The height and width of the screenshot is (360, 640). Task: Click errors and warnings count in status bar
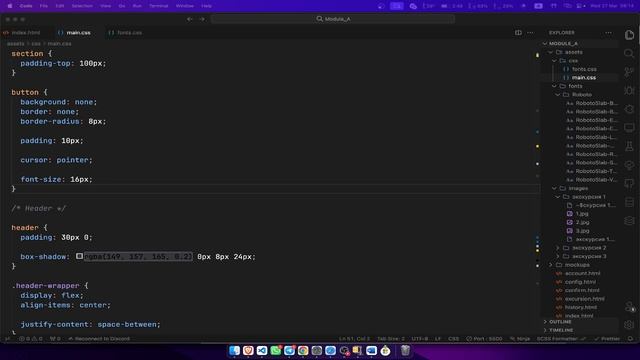[31, 339]
